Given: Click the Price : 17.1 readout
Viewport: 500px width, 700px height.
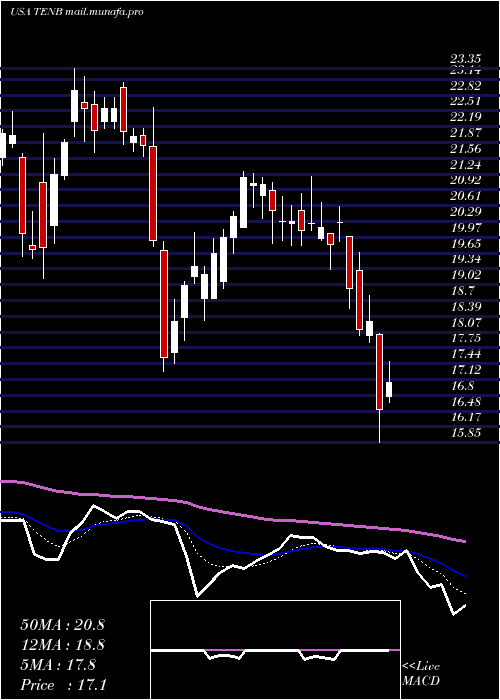Looking at the screenshot, I should 63,685.
